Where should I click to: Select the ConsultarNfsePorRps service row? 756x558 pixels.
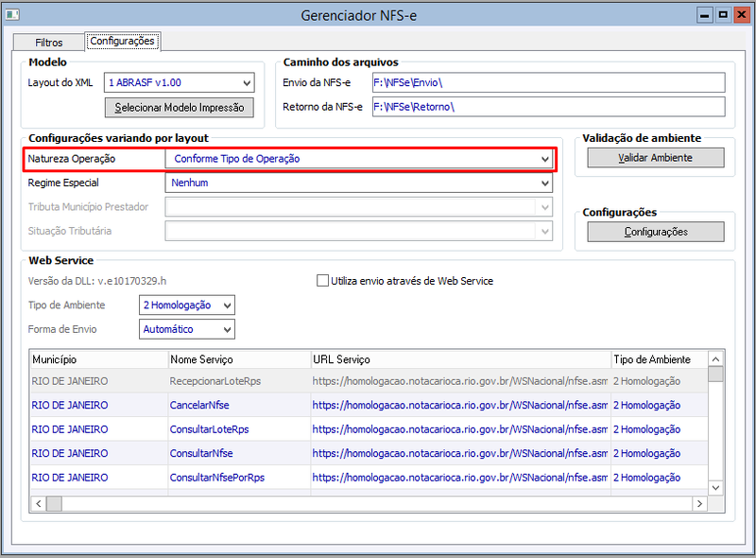(369, 478)
